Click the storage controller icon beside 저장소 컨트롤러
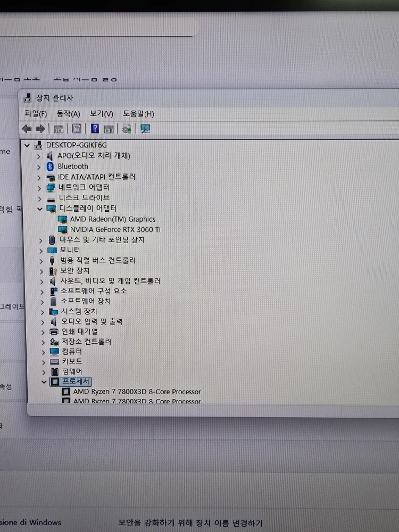Screen dimensions: 399x532 tap(54, 342)
